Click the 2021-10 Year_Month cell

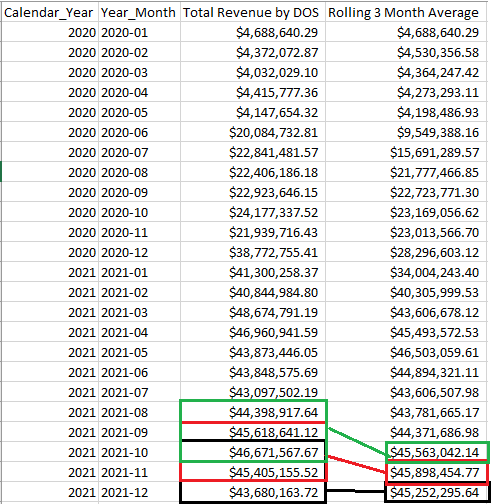[139, 452]
